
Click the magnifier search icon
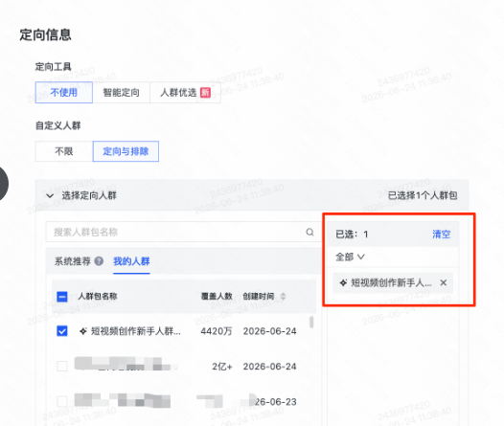click(309, 232)
